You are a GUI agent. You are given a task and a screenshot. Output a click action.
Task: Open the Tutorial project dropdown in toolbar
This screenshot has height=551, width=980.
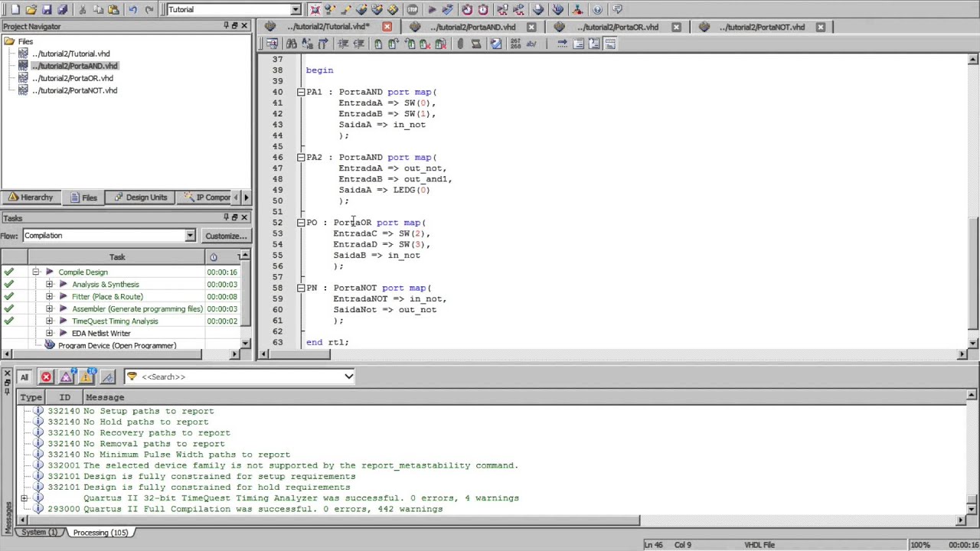pyautogui.click(x=296, y=10)
